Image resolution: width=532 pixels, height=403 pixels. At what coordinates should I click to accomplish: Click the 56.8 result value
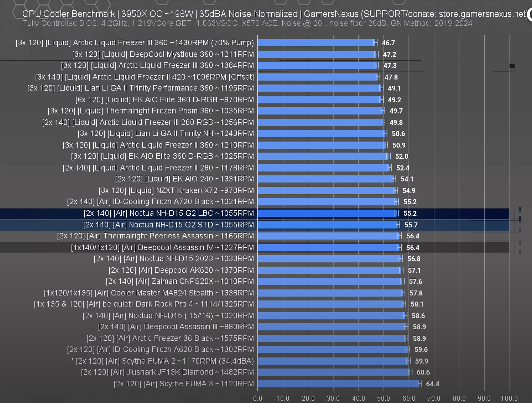[414, 259]
